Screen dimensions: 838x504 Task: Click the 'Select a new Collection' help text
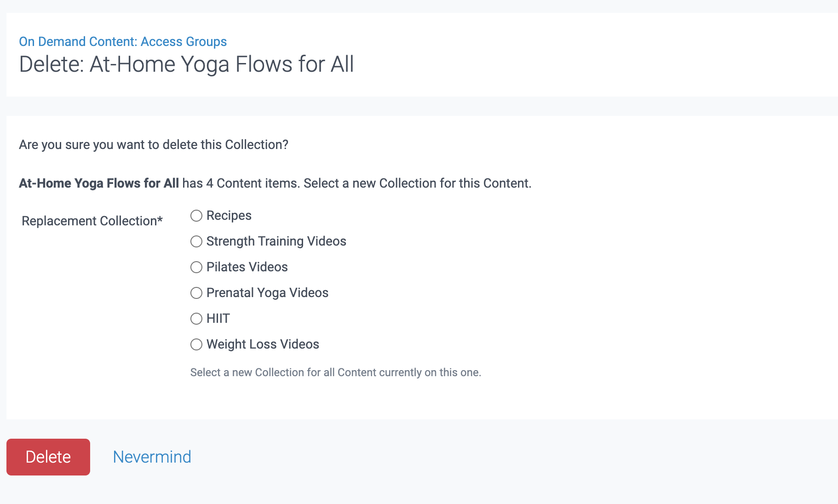click(x=335, y=372)
